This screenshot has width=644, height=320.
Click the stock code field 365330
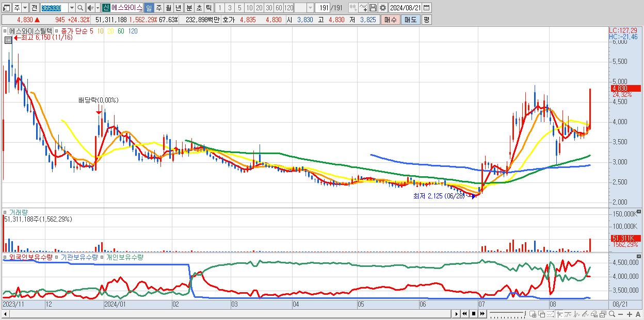pyautogui.click(x=54, y=8)
